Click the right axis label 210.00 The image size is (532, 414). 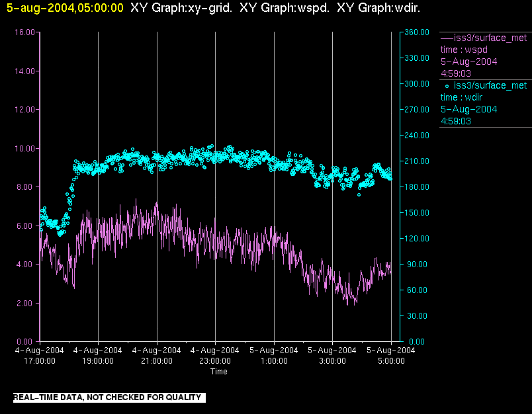point(417,161)
